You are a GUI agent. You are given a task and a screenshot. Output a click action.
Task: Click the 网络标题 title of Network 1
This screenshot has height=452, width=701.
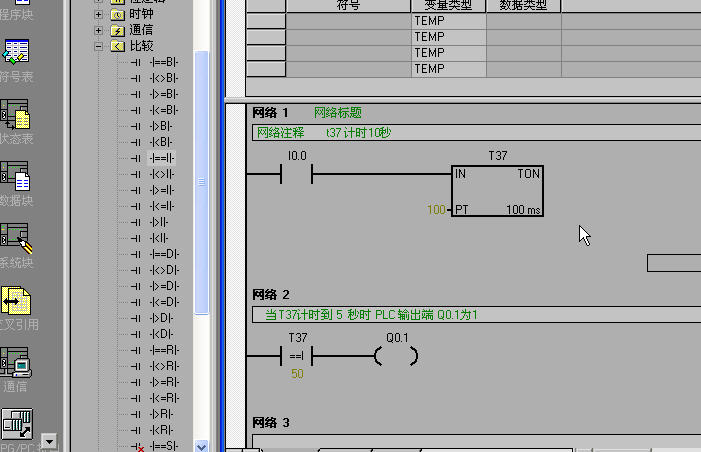(337, 113)
